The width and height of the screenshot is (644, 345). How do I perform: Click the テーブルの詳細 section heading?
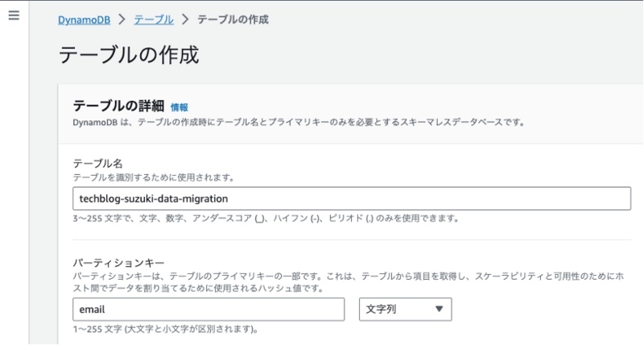click(x=118, y=106)
